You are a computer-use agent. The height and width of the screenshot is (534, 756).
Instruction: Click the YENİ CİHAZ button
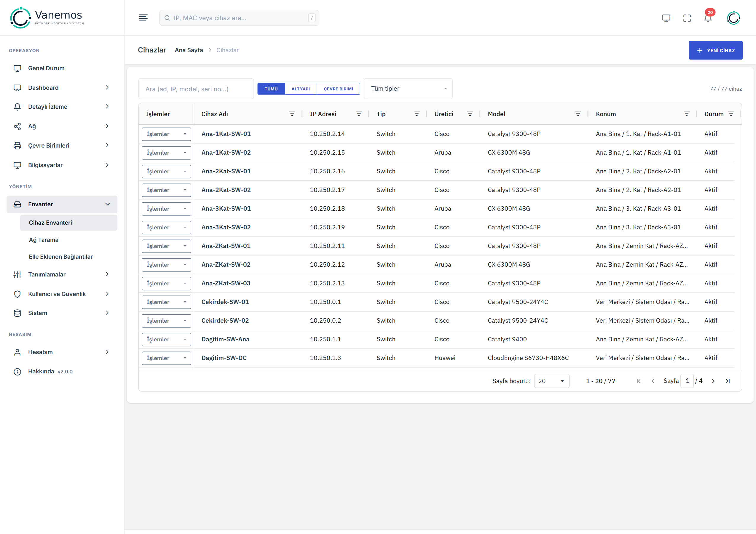(715, 50)
